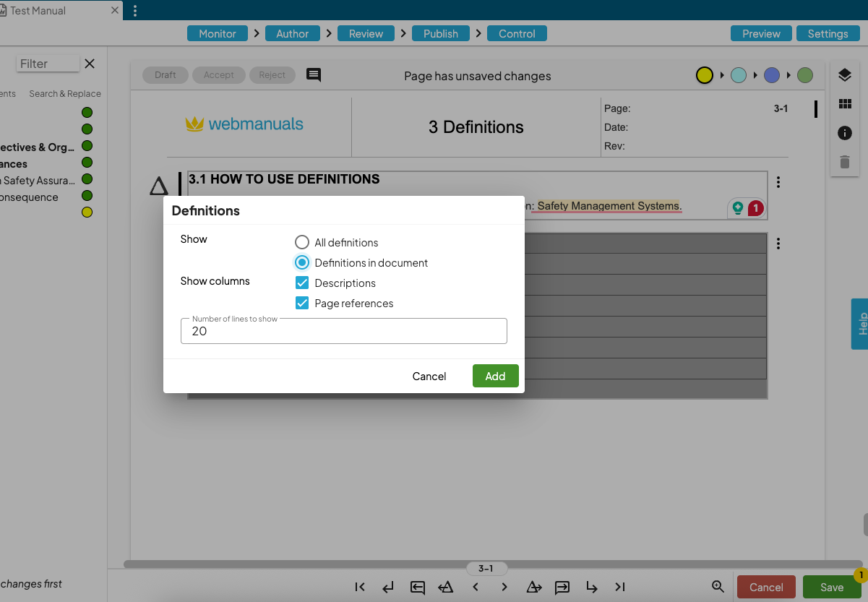The height and width of the screenshot is (602, 868).
Task: Switch to the Control stage
Action: 517,33
